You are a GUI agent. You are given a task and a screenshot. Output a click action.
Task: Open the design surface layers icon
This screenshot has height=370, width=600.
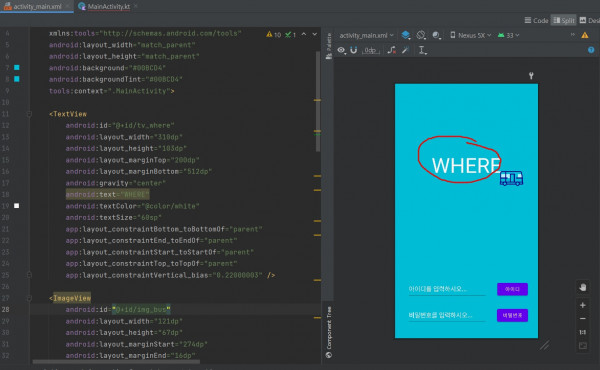click(406, 35)
